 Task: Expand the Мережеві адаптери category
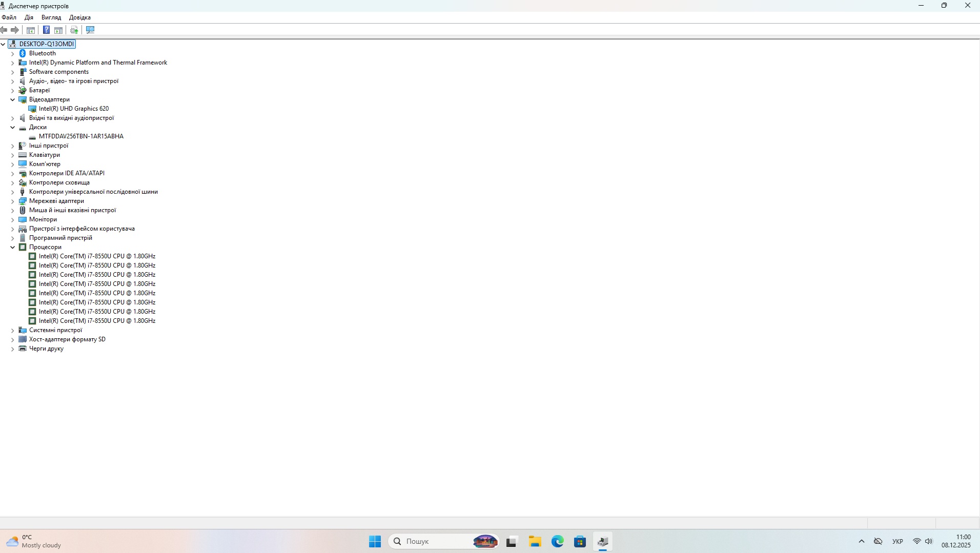coord(13,201)
